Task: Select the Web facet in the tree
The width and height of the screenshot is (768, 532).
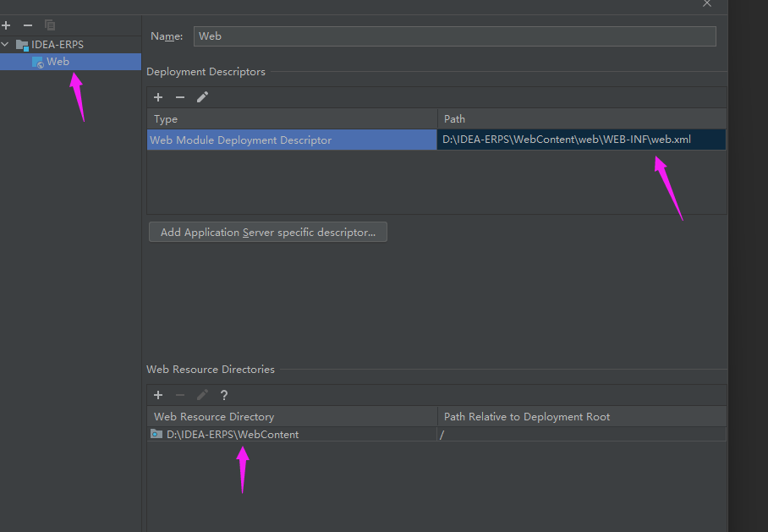Action: click(58, 62)
